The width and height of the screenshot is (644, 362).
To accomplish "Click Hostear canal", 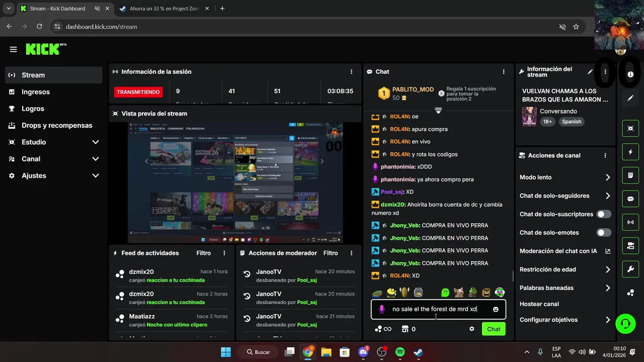I will (539, 304).
